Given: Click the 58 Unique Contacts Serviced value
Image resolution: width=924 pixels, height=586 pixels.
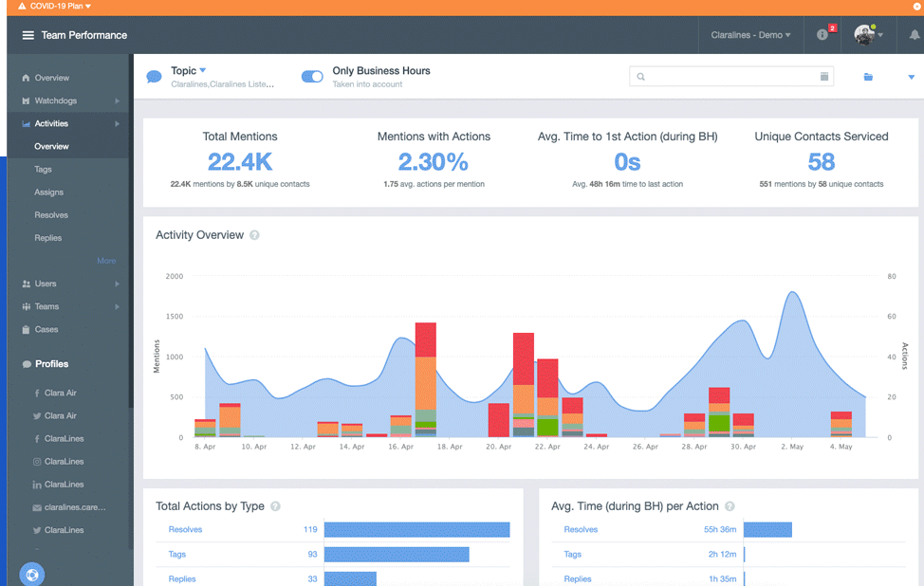Looking at the screenshot, I should click(821, 162).
